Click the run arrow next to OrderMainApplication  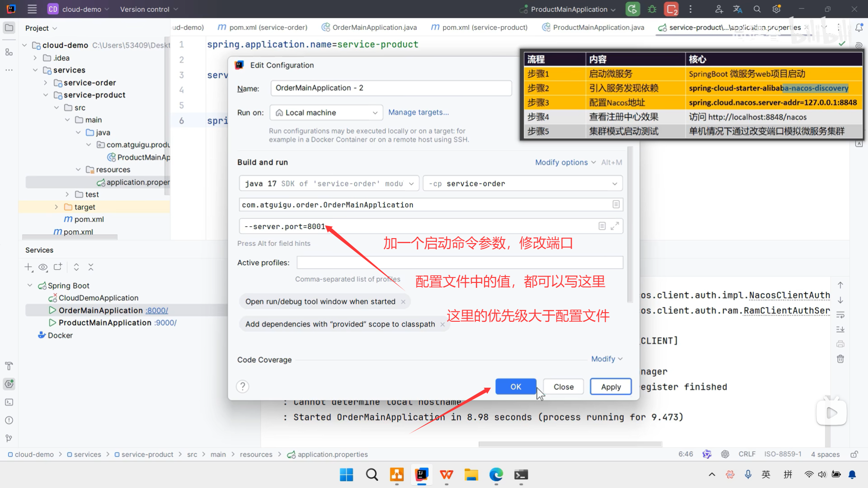pos(52,310)
